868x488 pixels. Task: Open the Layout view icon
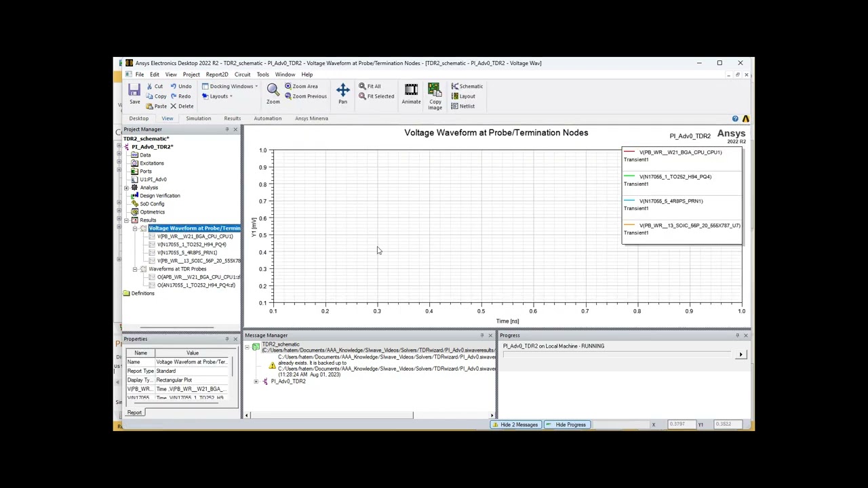(454, 96)
